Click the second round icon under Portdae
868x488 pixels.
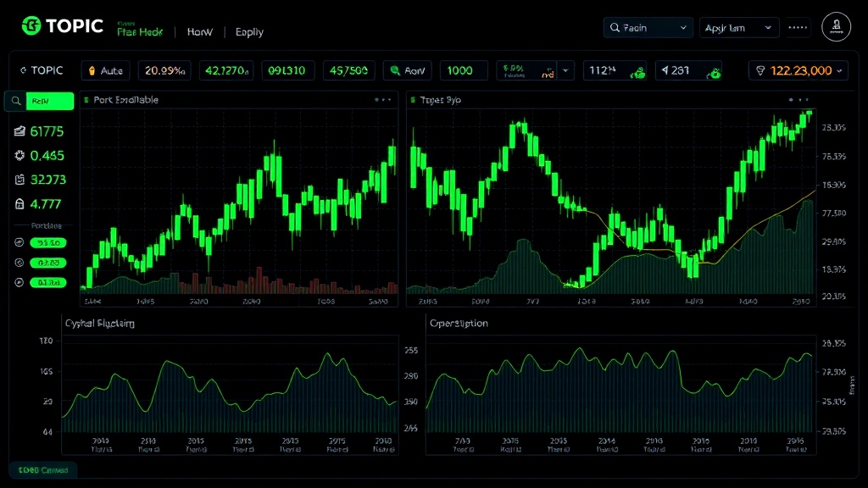pos(19,263)
